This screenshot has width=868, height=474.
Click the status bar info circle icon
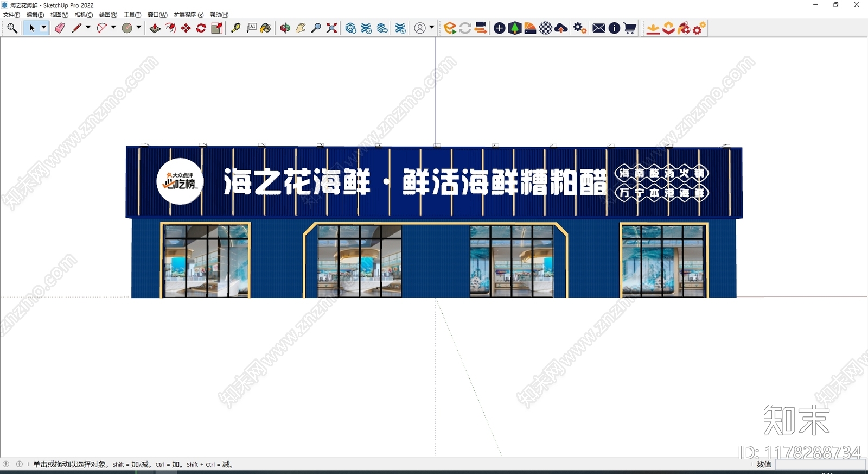[20, 464]
